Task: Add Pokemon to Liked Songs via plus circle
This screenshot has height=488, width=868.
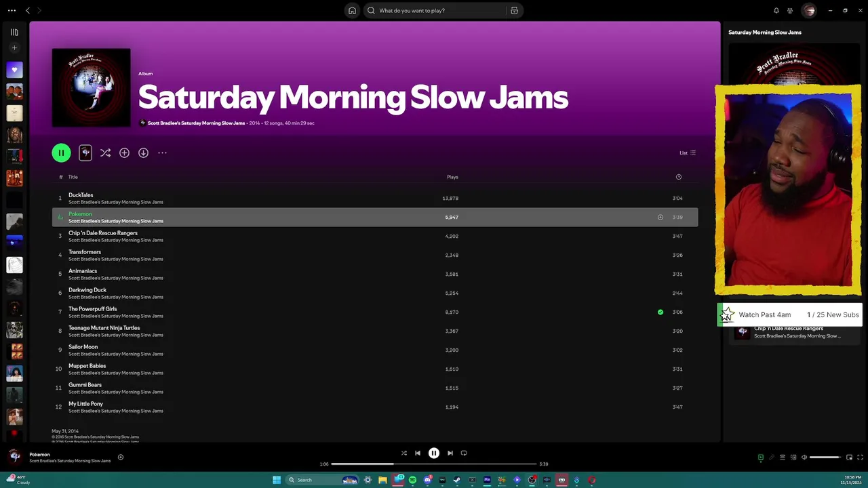Action: [x=660, y=218]
